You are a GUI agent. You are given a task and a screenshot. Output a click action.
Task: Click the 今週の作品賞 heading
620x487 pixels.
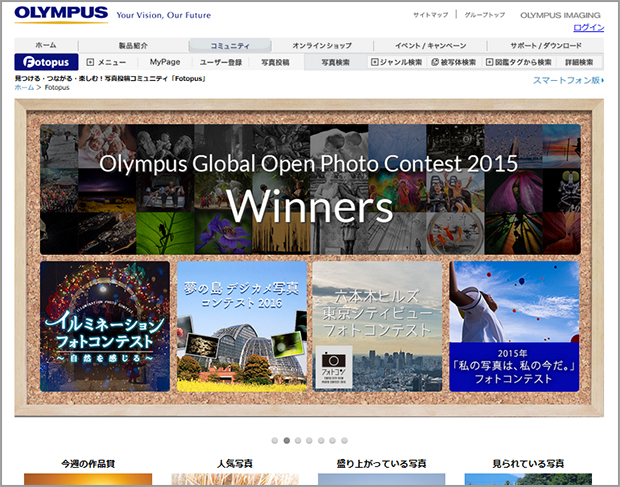pyautogui.click(x=88, y=463)
